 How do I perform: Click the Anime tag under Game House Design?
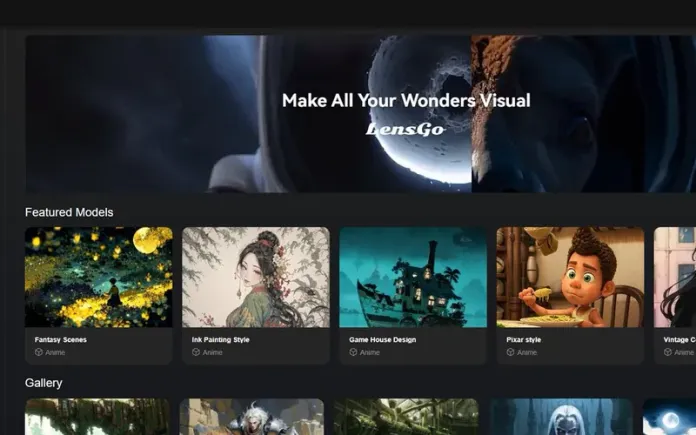(x=369, y=352)
